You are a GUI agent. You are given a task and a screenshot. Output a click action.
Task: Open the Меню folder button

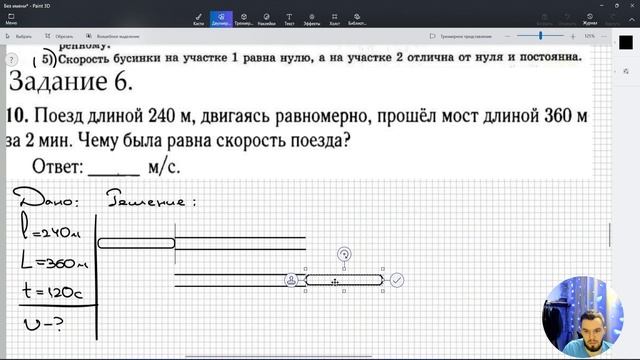pos(11,19)
